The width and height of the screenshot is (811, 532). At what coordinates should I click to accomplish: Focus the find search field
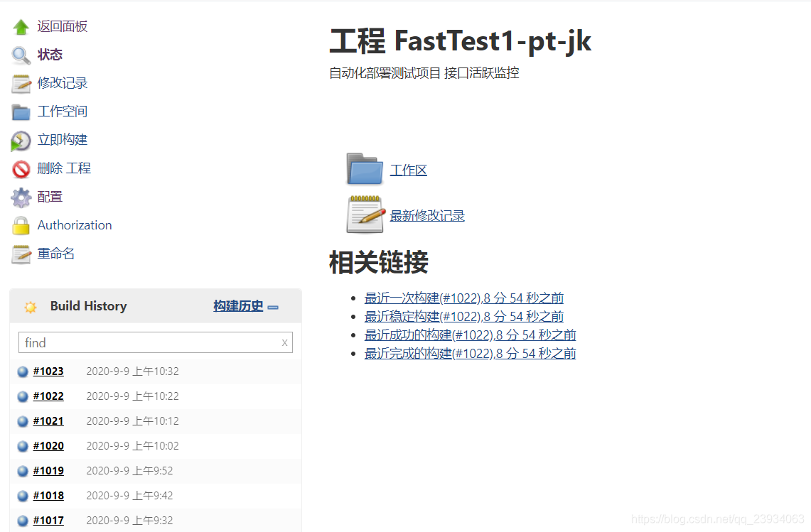click(x=156, y=342)
